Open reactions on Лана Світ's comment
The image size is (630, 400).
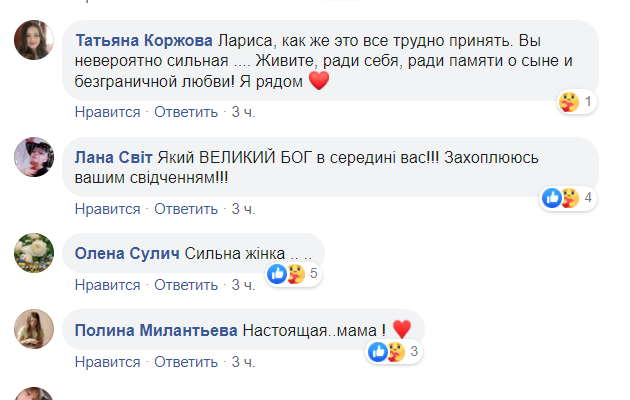point(568,197)
